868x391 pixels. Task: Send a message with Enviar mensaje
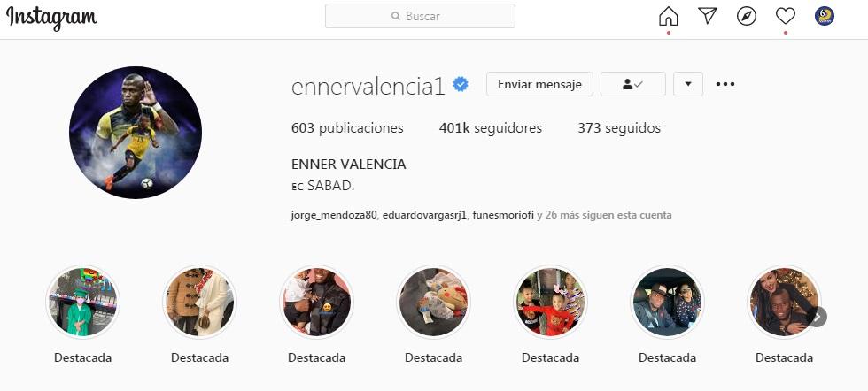click(539, 84)
